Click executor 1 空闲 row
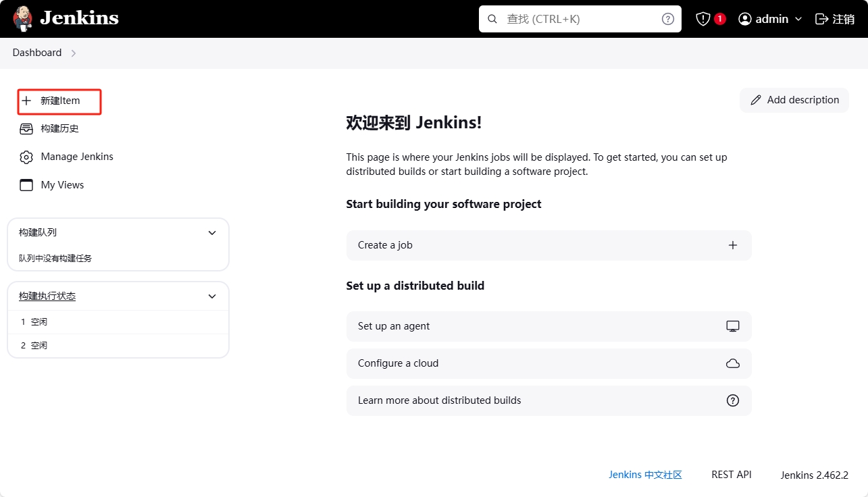Image resolution: width=868 pixels, height=497 pixels. pyautogui.click(x=118, y=322)
